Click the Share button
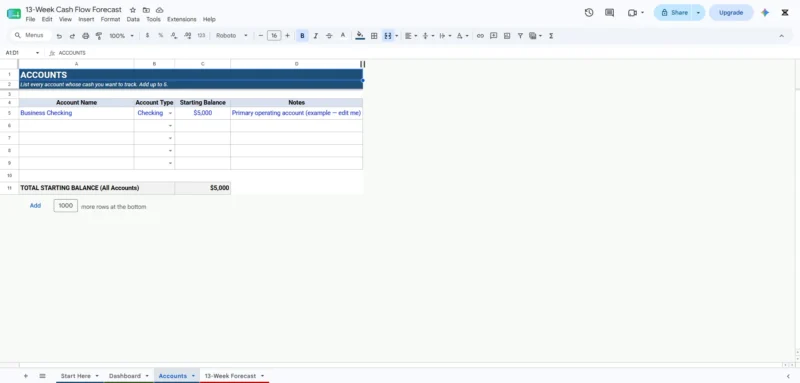Viewport: 800px width, 383px height. 673,13
